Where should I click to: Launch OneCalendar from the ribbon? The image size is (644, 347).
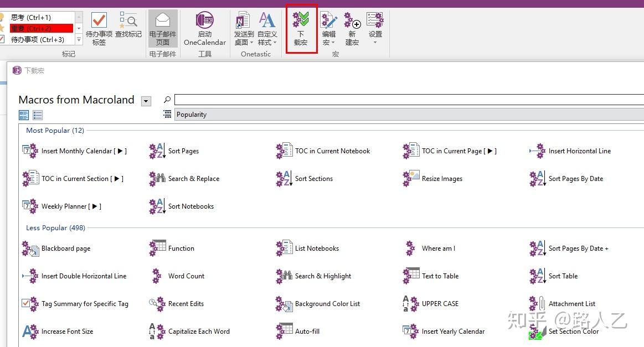click(204, 28)
